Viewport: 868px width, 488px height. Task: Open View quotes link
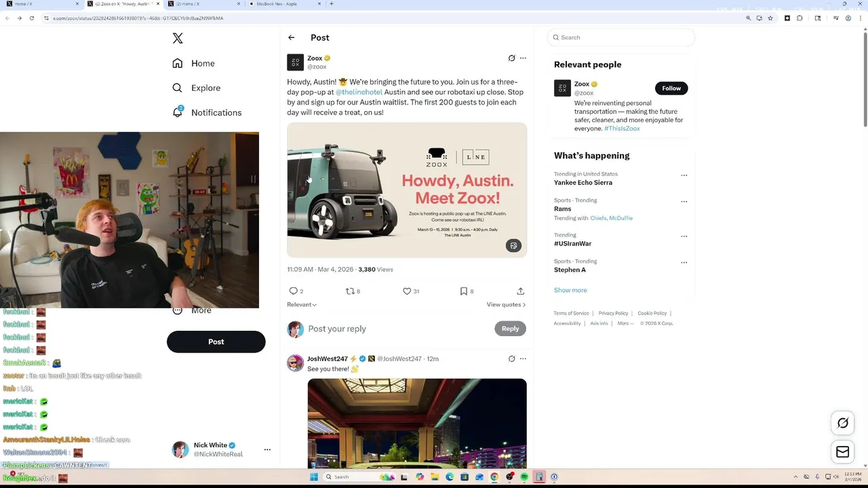pyautogui.click(x=506, y=305)
